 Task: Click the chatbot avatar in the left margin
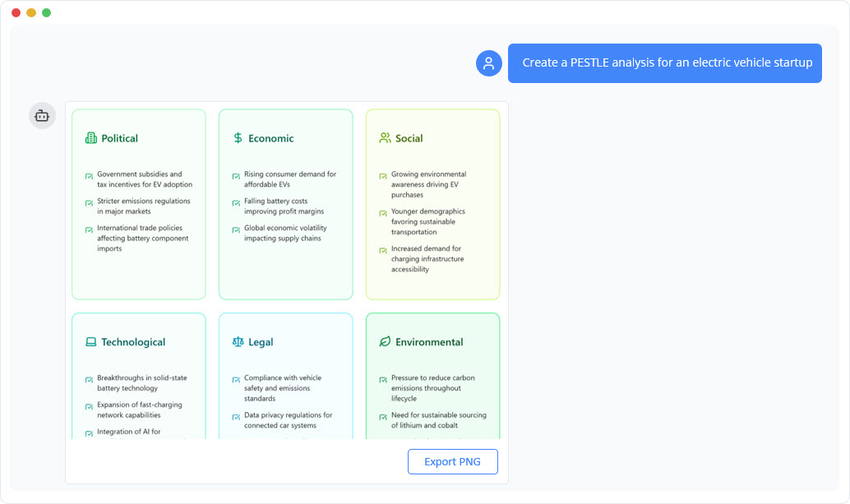click(x=42, y=115)
